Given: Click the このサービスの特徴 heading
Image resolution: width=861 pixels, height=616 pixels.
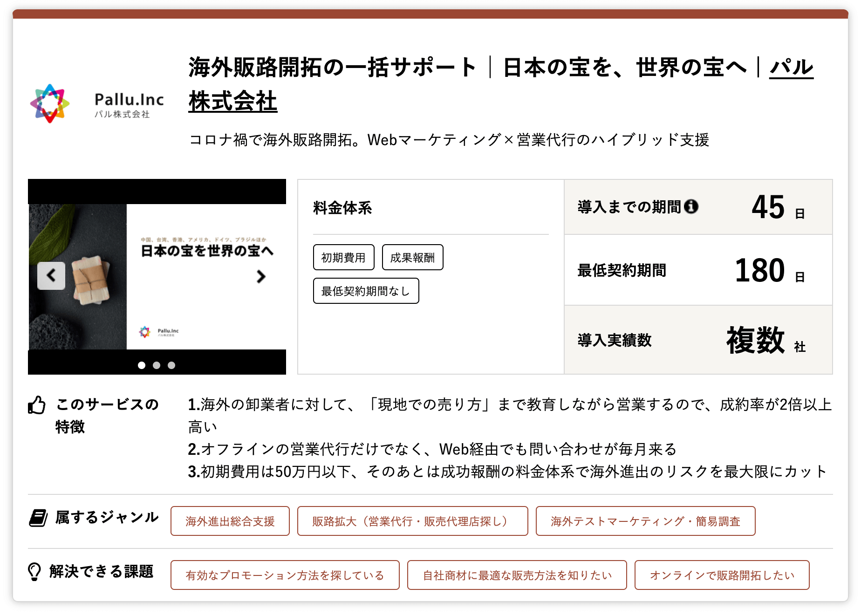Looking at the screenshot, I should 107,416.
